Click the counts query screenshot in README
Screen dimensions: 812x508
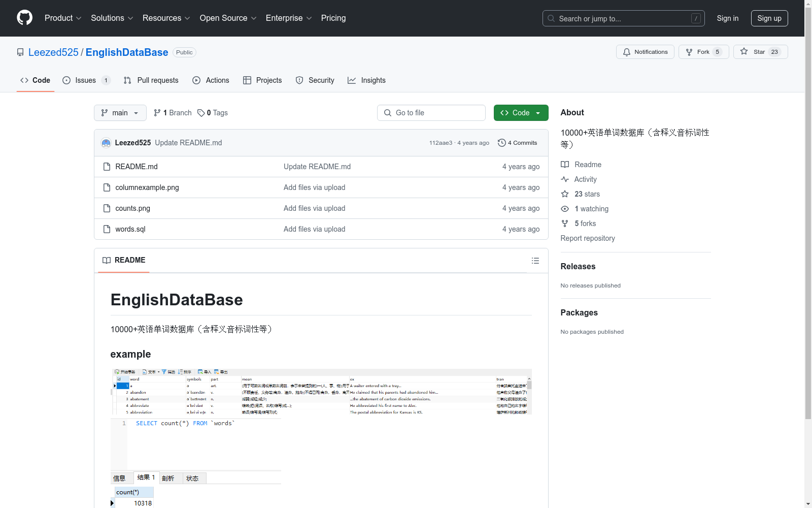[x=196, y=463]
